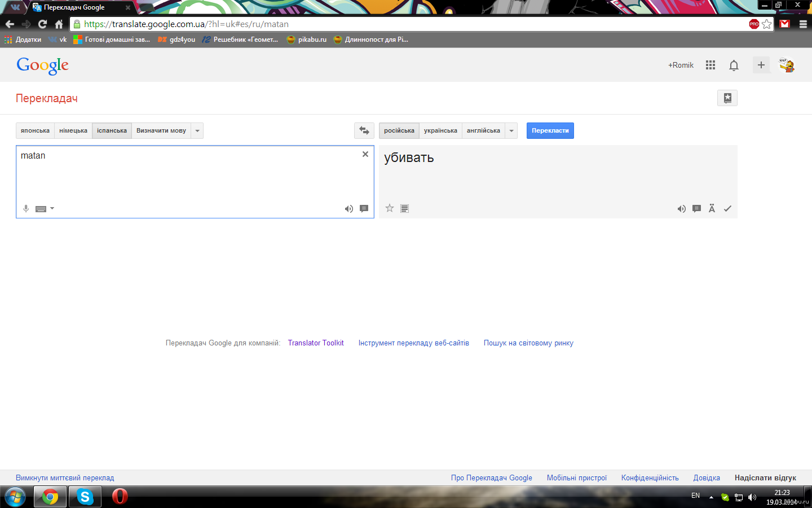Open Google apps grid
The height and width of the screenshot is (508, 812).
point(710,65)
